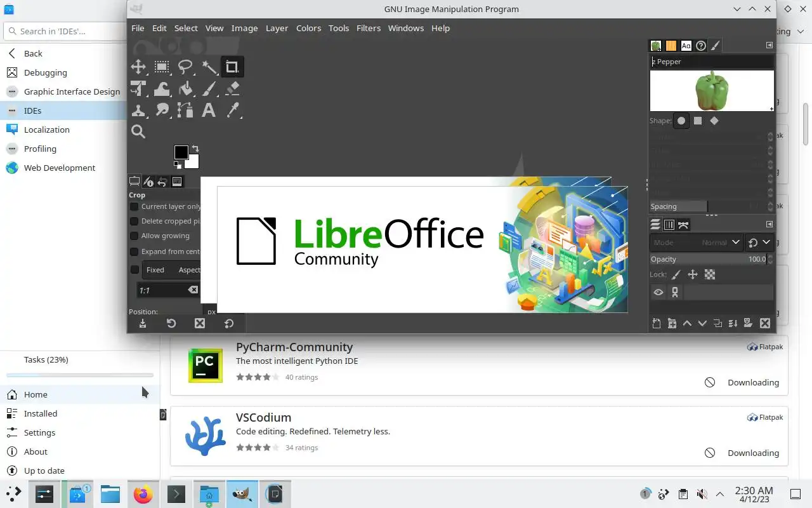Open the Layer menu
The image size is (812, 508).
tap(277, 28)
